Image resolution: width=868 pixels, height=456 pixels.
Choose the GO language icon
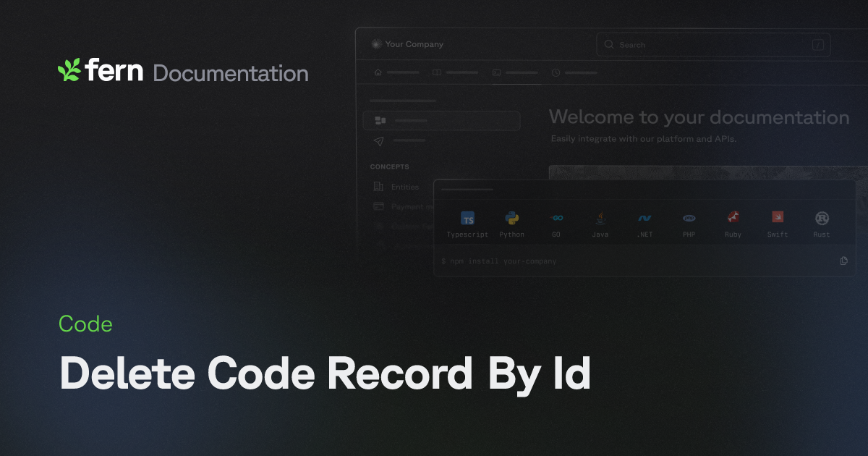click(x=556, y=218)
